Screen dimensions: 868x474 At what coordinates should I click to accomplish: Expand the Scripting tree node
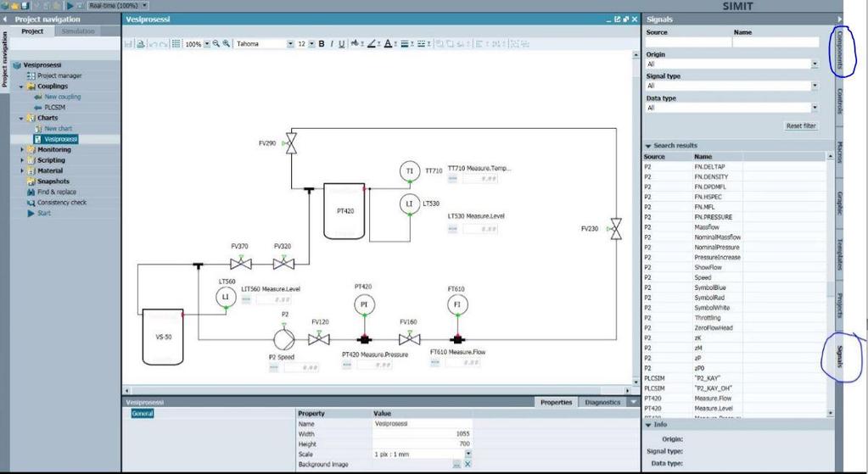click(21, 160)
